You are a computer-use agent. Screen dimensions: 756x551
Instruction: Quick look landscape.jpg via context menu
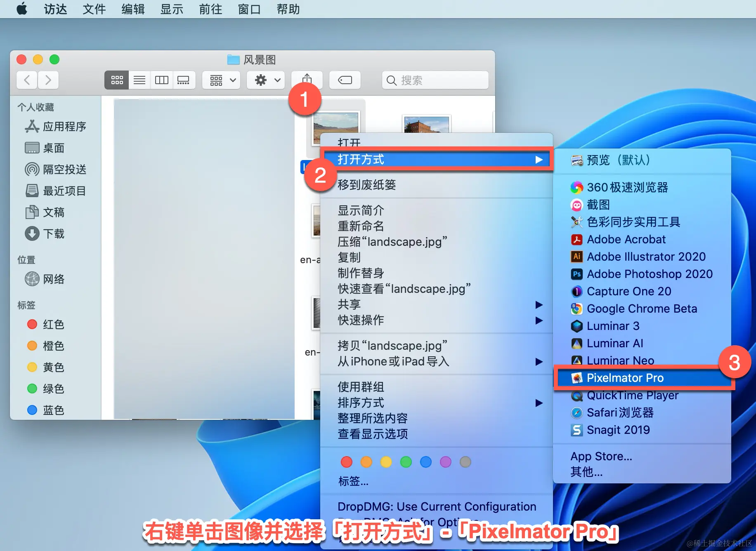point(437,289)
